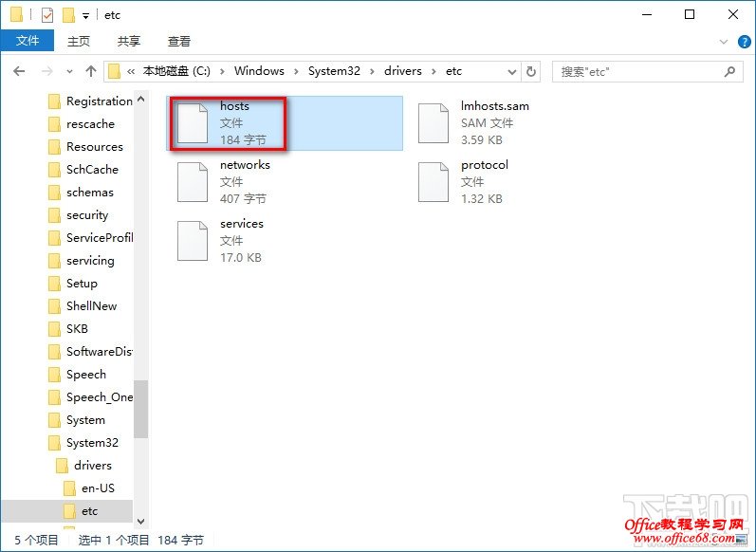Click navigation pane scroll up arrow

coord(140,99)
